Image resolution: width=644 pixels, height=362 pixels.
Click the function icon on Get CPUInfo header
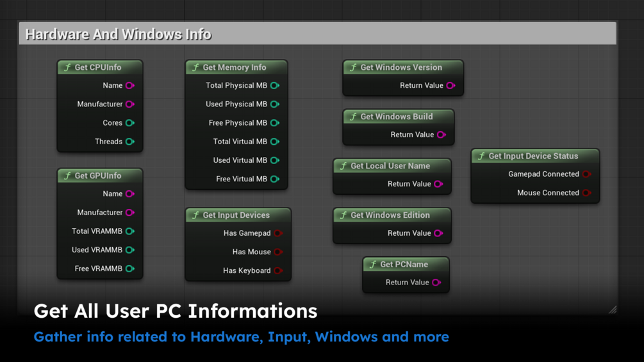coord(68,67)
